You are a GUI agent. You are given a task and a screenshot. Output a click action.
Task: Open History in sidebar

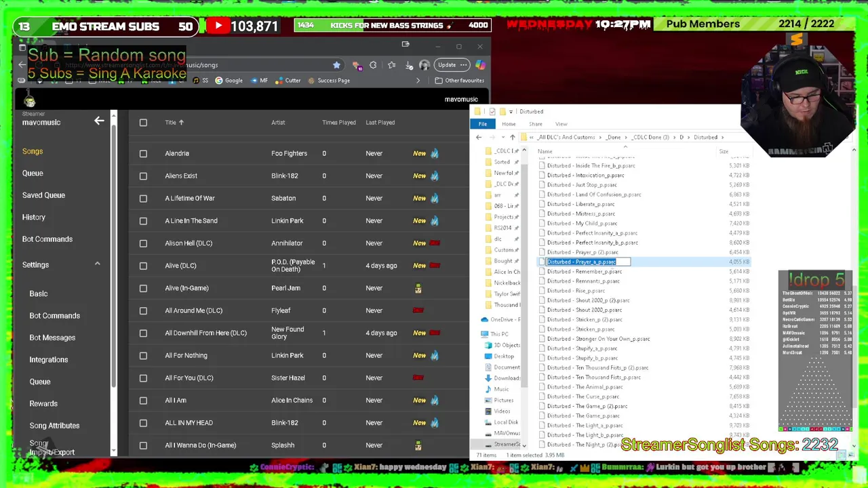33,217
